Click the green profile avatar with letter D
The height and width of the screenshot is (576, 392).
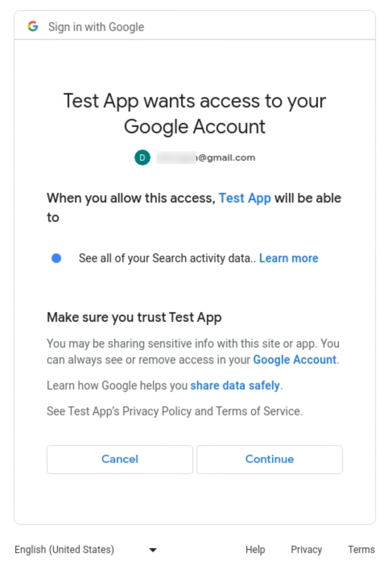(142, 157)
